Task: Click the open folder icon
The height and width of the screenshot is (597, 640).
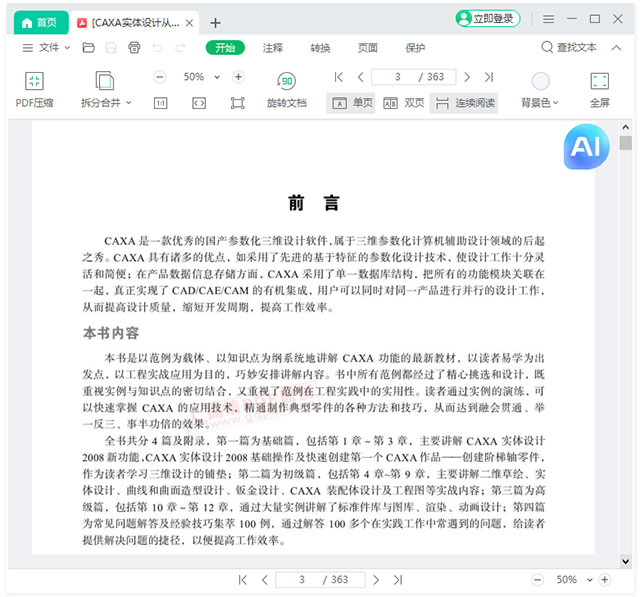Action: click(89, 48)
